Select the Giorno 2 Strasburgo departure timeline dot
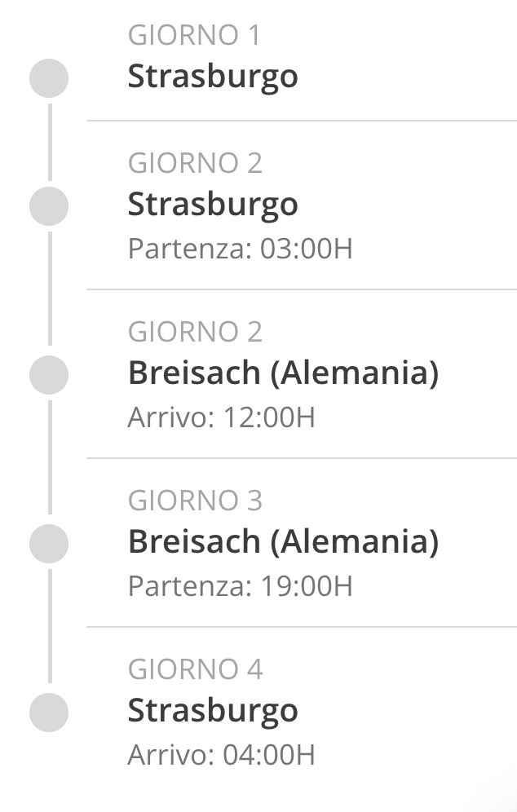This screenshot has height=812, width=517. point(49,206)
